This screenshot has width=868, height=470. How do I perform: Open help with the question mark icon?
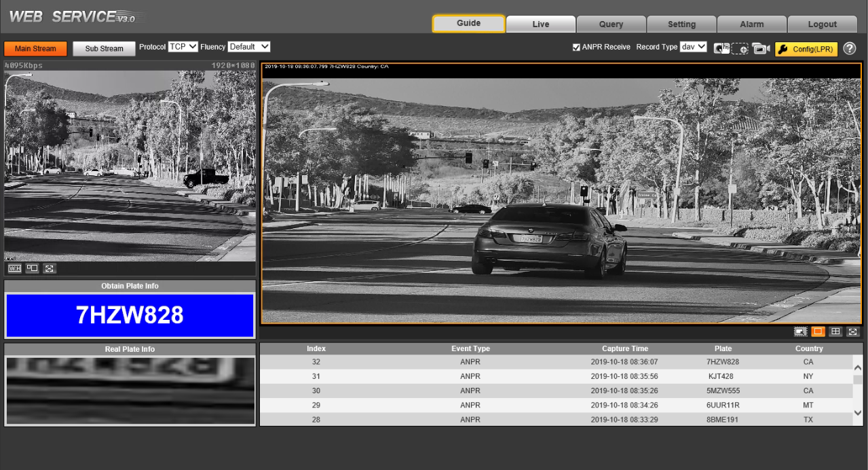tap(849, 49)
